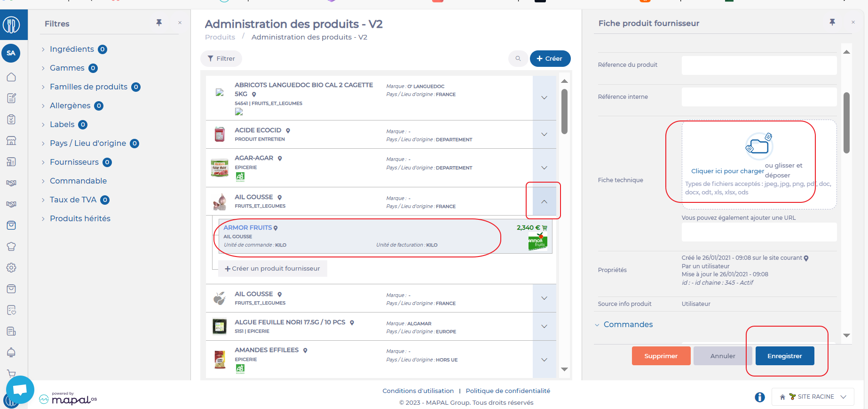Image resolution: width=868 pixels, height=409 pixels.
Task: Open the chat support bubble
Action: (x=20, y=389)
